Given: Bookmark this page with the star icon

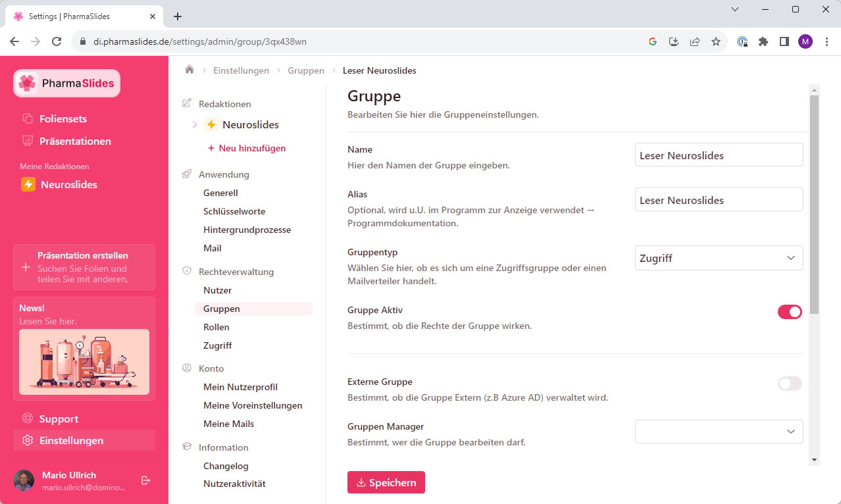Looking at the screenshot, I should click(x=716, y=41).
